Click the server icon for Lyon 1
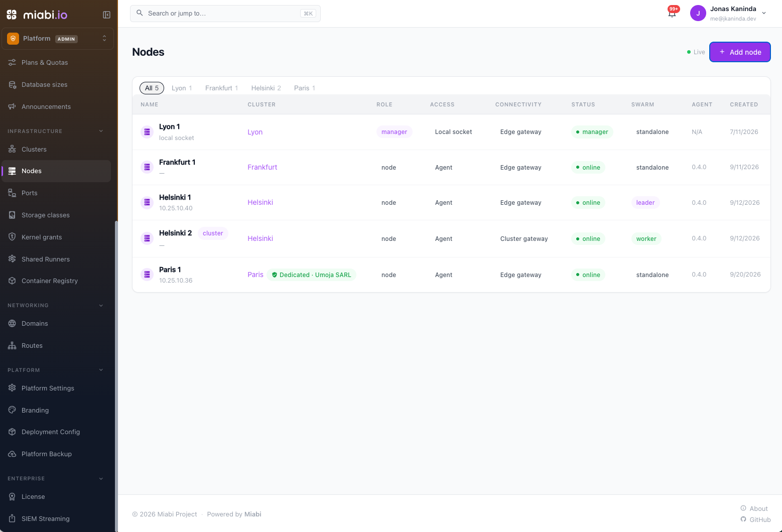Image resolution: width=782 pixels, height=532 pixels. pos(147,132)
